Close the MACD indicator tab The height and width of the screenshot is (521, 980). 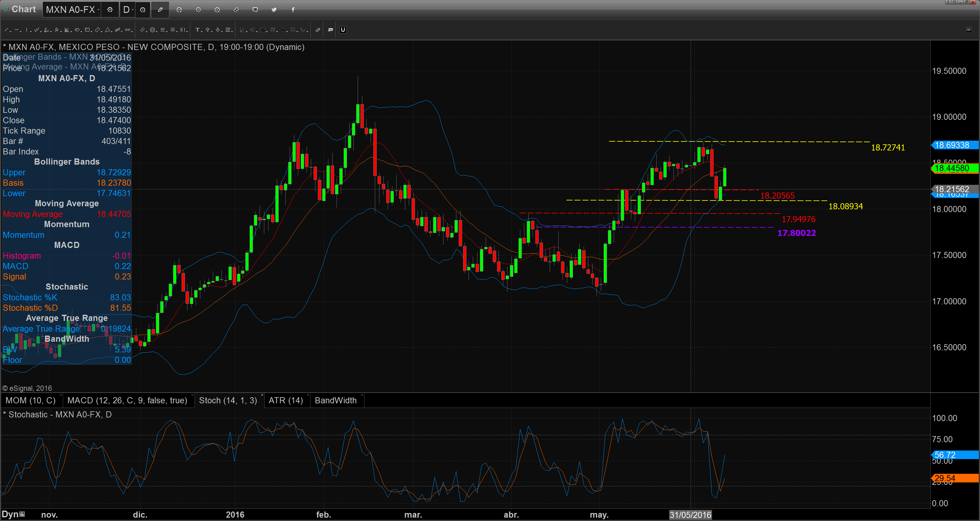coord(193,395)
